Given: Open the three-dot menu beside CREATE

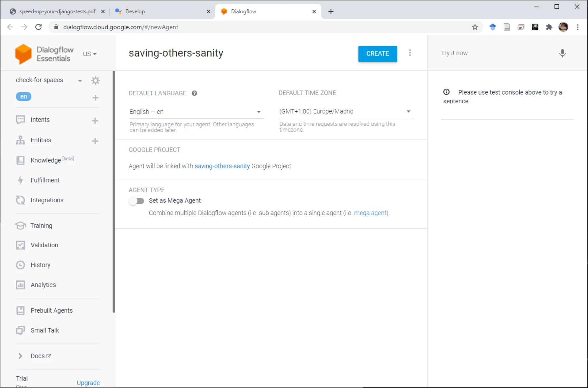Looking at the screenshot, I should click(x=410, y=53).
